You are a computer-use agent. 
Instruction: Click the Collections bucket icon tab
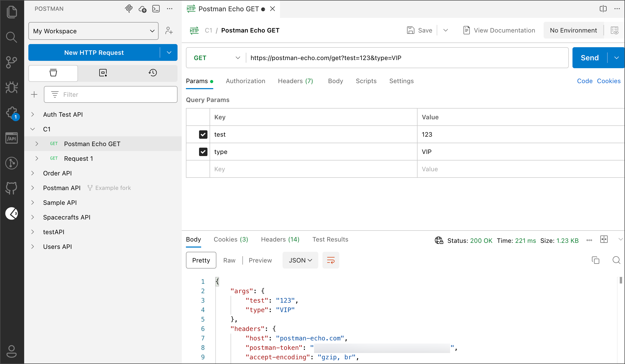[53, 73]
